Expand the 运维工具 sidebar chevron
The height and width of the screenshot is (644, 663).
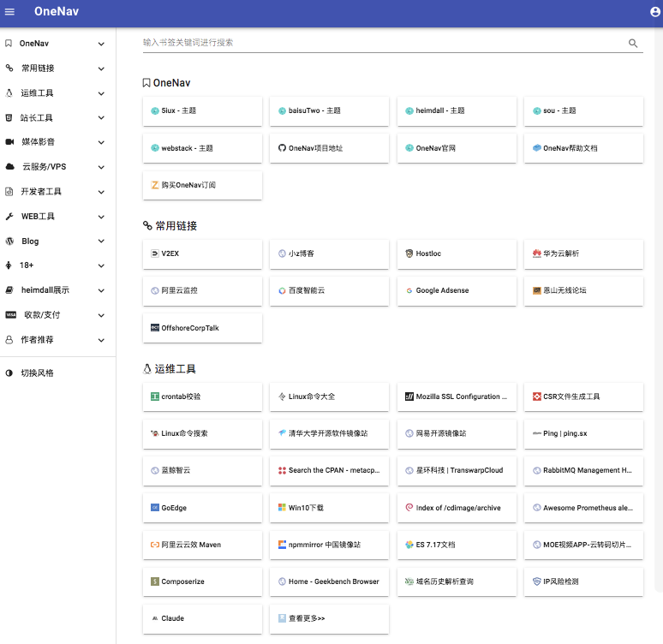(101, 93)
